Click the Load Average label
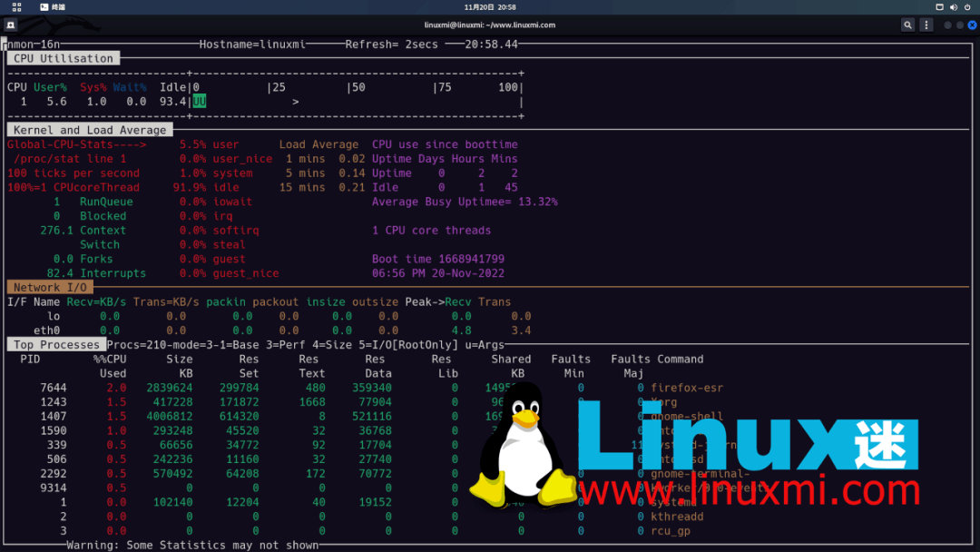Image resolution: width=980 pixels, height=552 pixels. coord(318,144)
